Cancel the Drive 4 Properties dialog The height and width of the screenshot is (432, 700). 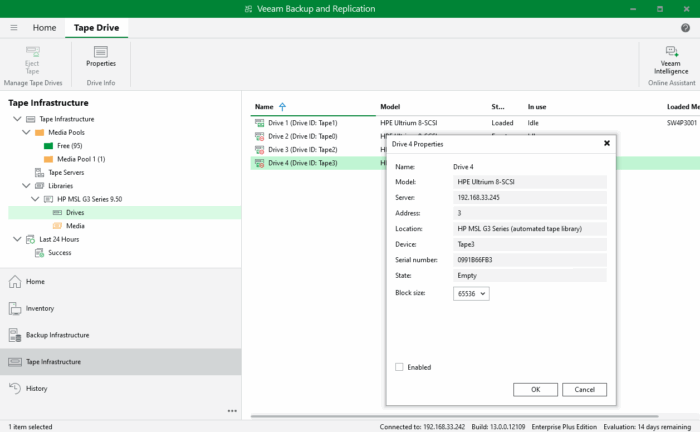click(x=584, y=390)
